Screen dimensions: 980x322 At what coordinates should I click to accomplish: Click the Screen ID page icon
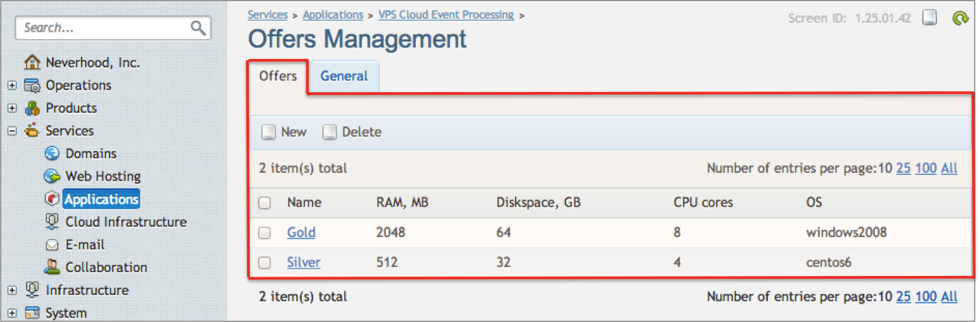click(930, 18)
